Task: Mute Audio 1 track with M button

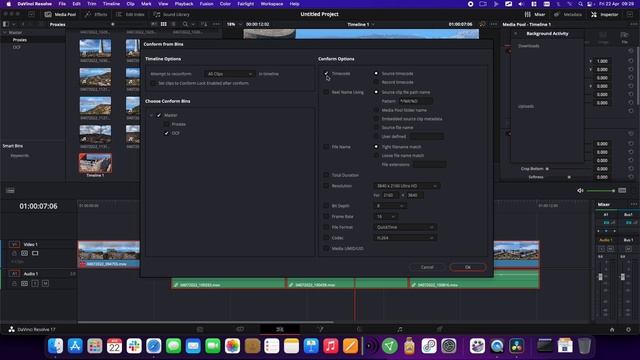Action: click(45, 283)
